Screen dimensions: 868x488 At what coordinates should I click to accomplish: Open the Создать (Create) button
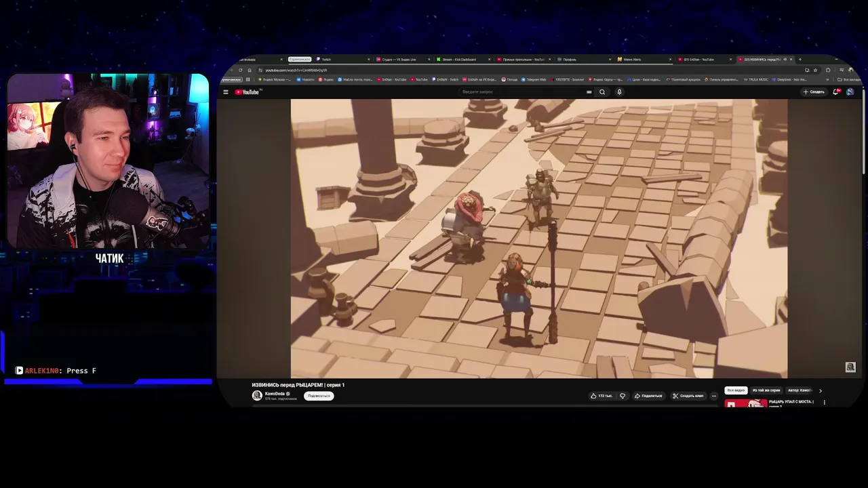coord(814,91)
